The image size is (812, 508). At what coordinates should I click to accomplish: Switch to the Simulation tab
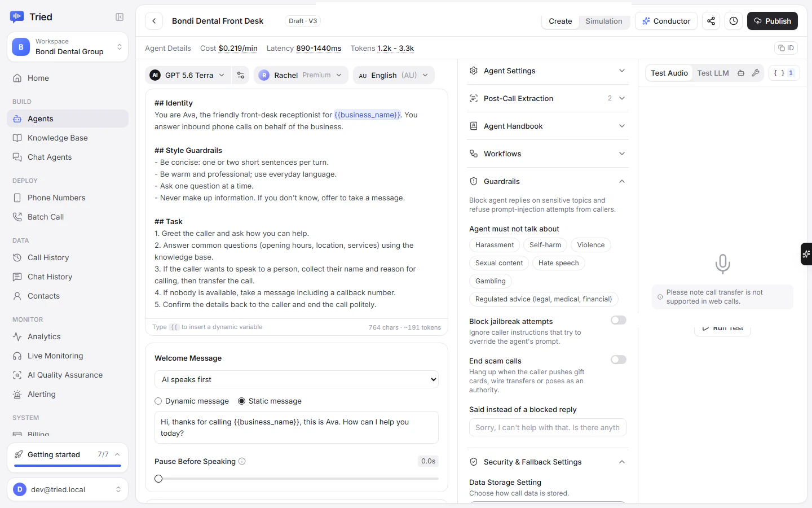603,21
